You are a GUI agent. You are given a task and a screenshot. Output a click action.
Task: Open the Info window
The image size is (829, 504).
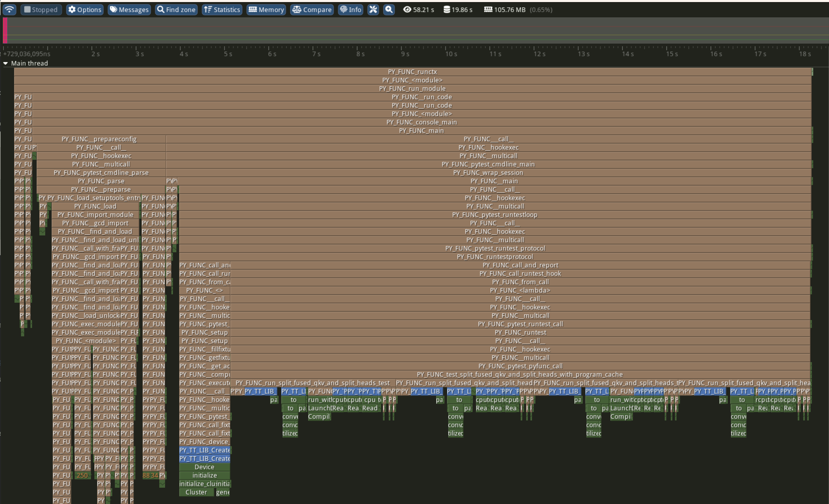pyautogui.click(x=350, y=9)
